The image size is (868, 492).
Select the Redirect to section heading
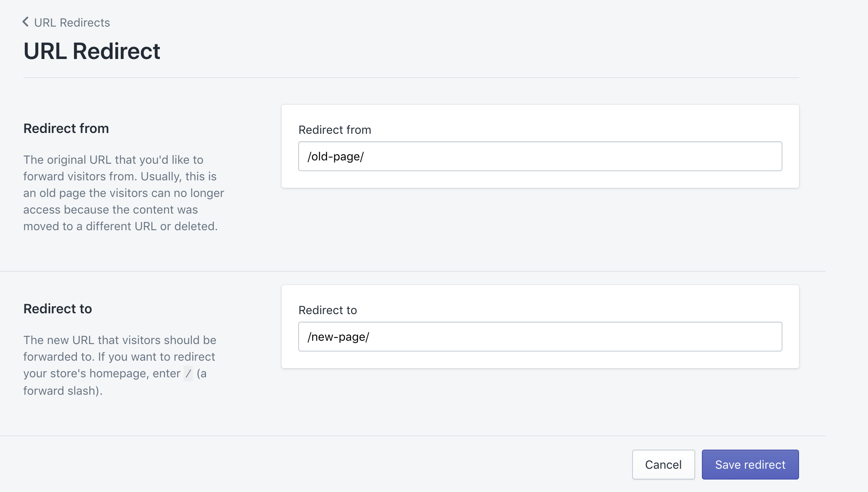(x=58, y=309)
